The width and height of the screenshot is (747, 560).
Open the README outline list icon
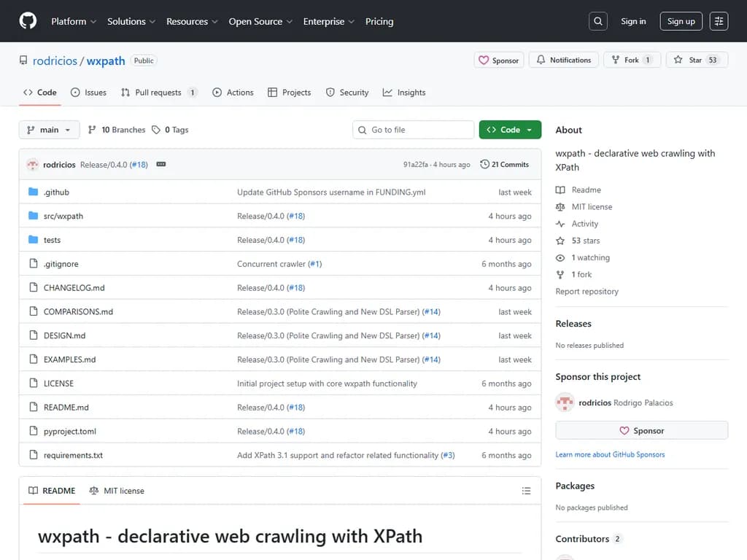click(526, 491)
